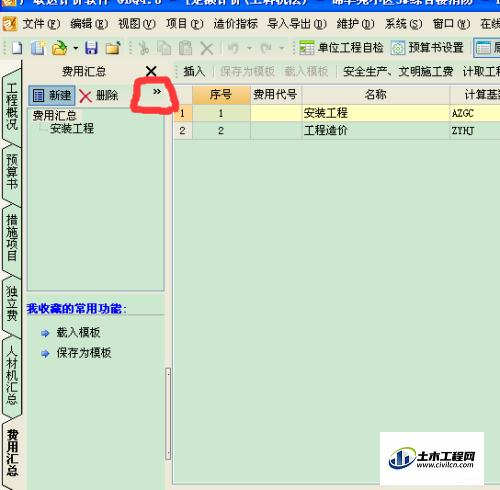
Task: Click 工程造价 cell in table
Action: coord(375,131)
